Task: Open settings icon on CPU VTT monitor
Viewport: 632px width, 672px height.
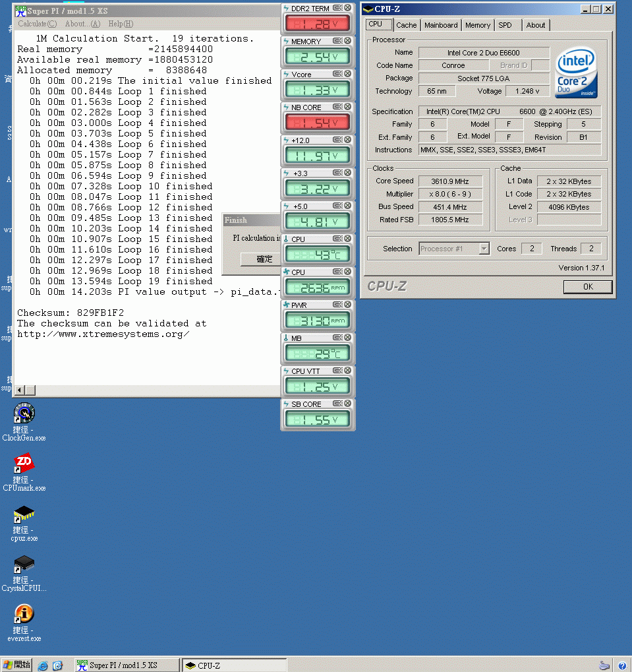Action: pos(337,371)
